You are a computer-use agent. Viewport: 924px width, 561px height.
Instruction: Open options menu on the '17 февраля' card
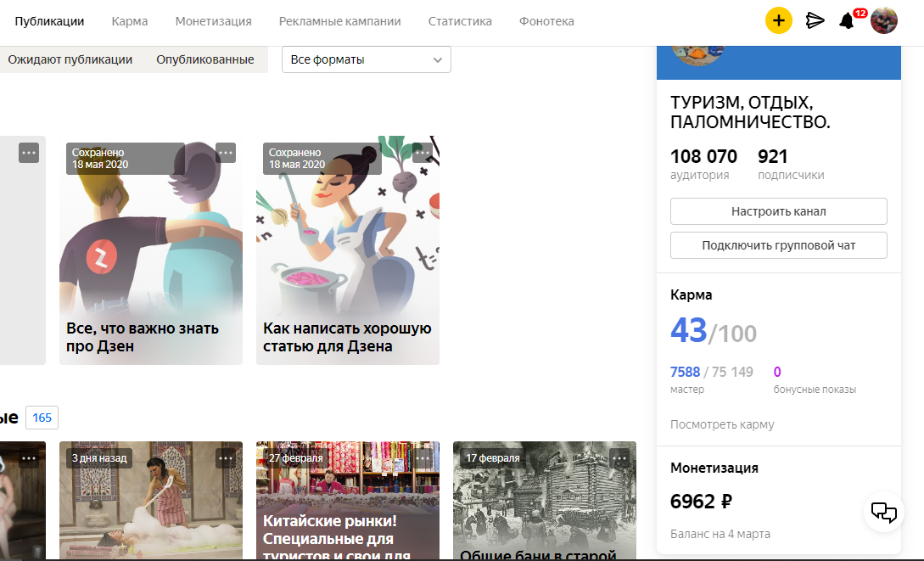[x=619, y=457]
